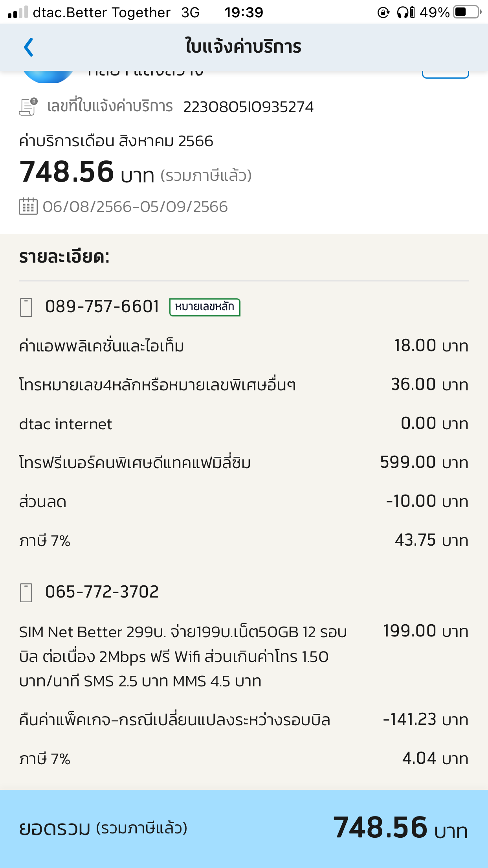Image resolution: width=488 pixels, height=868 pixels.
Task: Tap the ส่วนลด discount row
Action: pyautogui.click(x=43, y=502)
